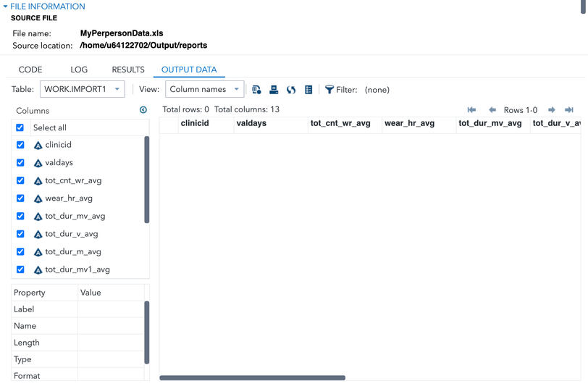Click the source location path text
This screenshot has width=588, height=389.
click(x=143, y=46)
